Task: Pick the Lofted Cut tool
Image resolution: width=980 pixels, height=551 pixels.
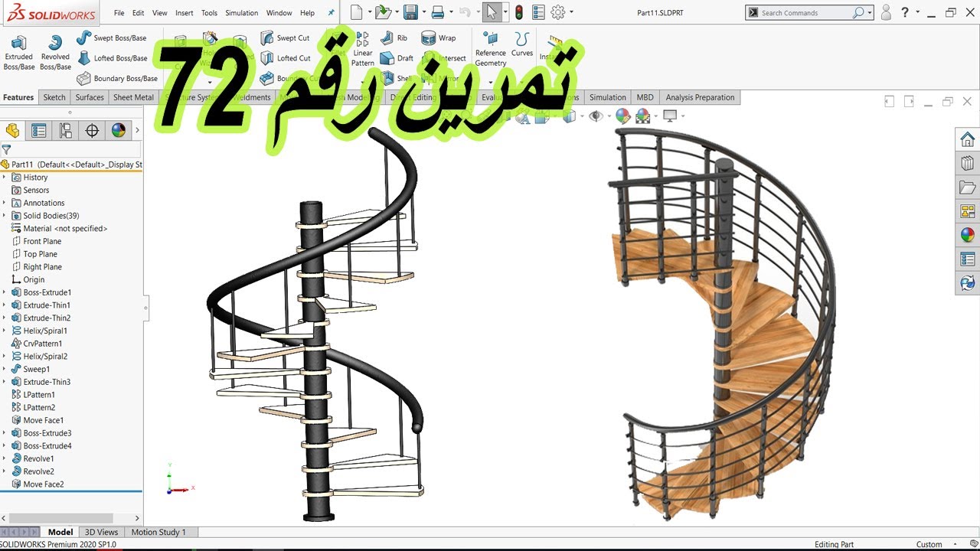Action: [286, 58]
